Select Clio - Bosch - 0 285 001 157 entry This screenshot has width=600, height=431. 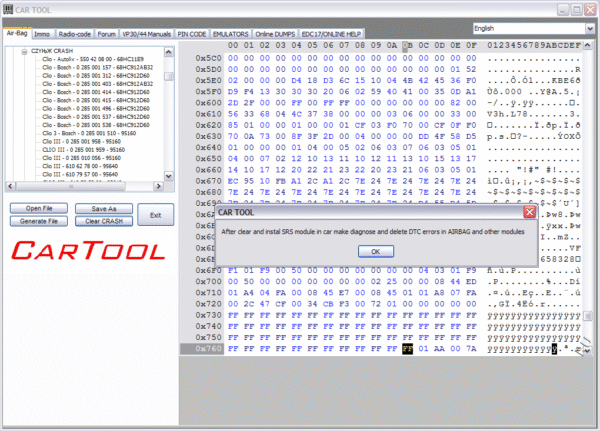(98, 67)
